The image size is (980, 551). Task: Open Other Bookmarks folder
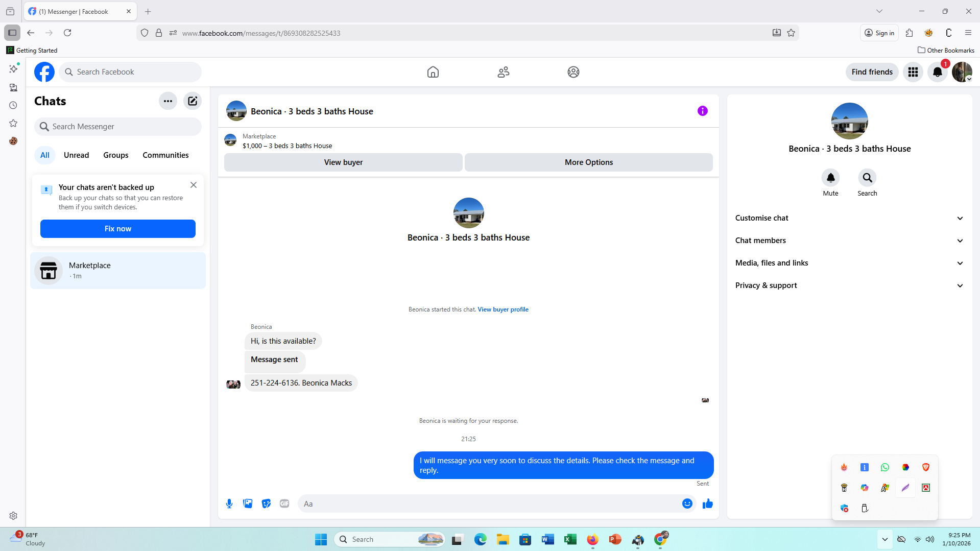click(946, 50)
